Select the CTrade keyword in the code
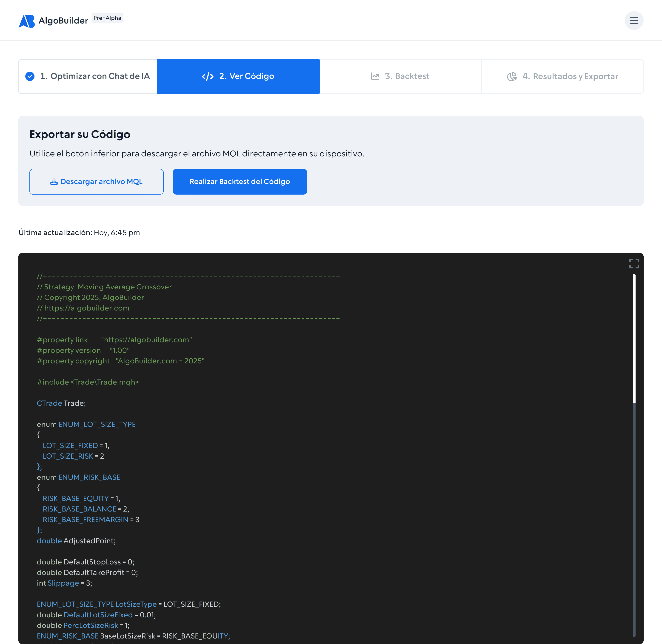This screenshot has width=662, height=644. [49, 403]
